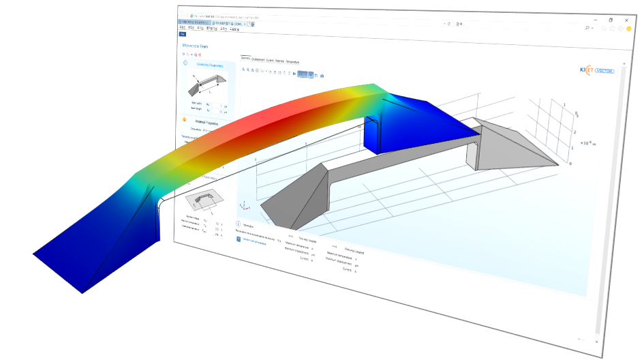Click the yellow smiley feedback icon
This screenshot has height=362, width=644.
(628, 29)
